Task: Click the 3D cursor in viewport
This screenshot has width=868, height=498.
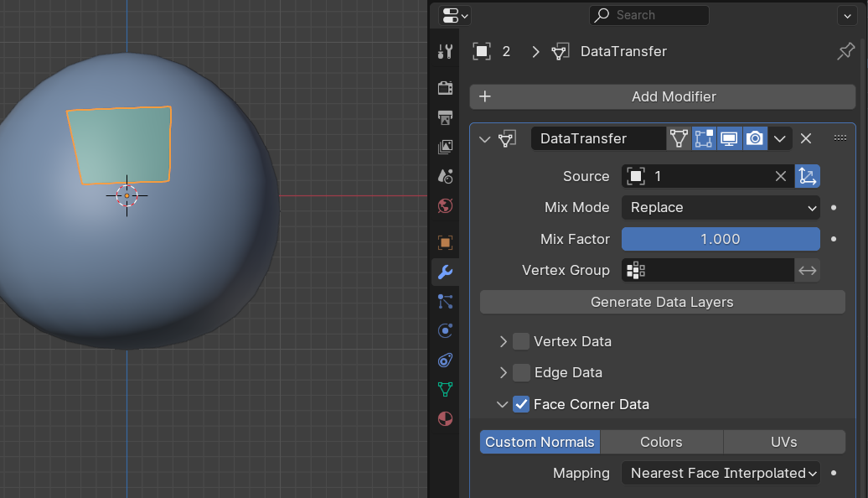Action: 127,195
